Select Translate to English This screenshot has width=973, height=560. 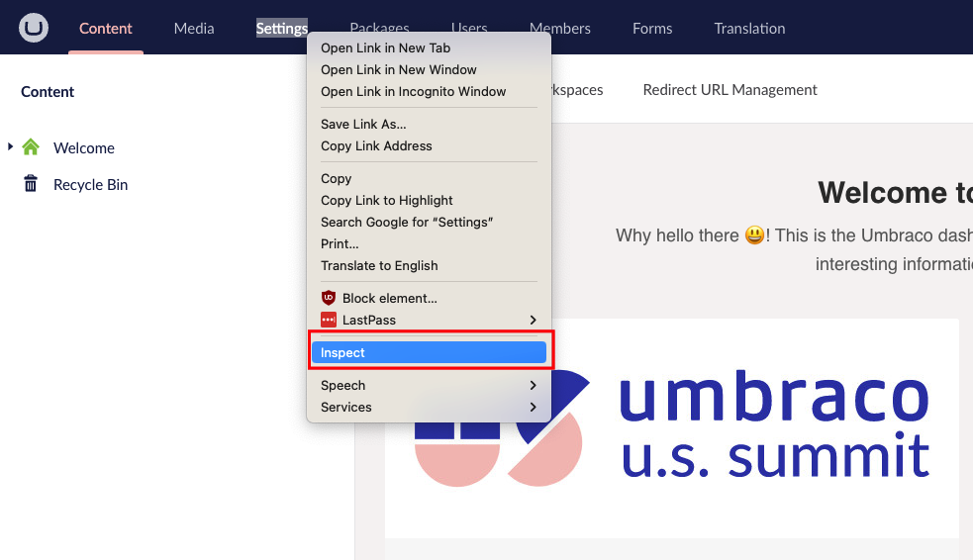coord(429,265)
